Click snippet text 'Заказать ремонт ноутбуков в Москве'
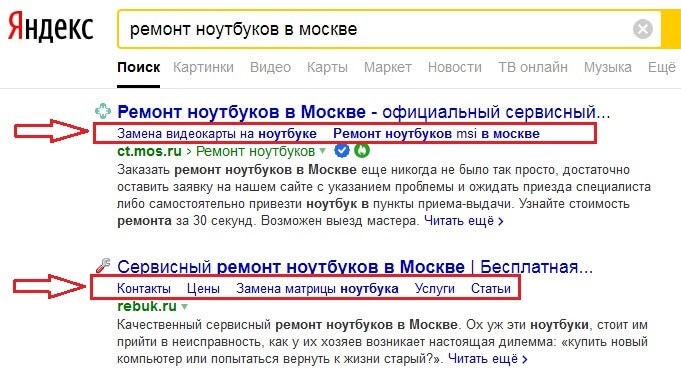This screenshot has height=380, width=681. tap(237, 169)
